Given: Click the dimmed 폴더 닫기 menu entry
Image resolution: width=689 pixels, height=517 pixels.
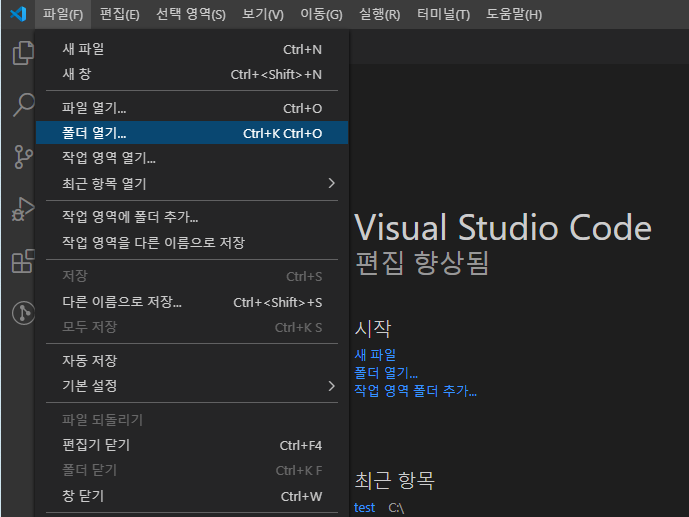Looking at the screenshot, I should coord(192,470).
